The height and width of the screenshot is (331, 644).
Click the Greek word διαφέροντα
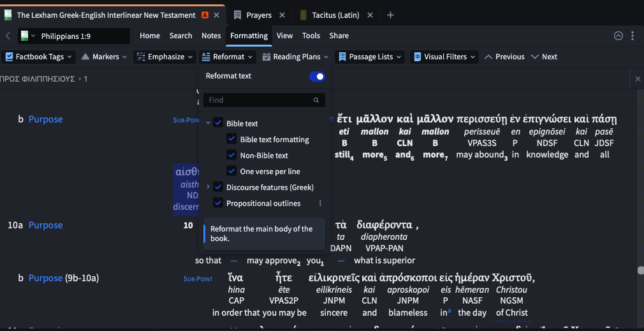[x=384, y=225]
